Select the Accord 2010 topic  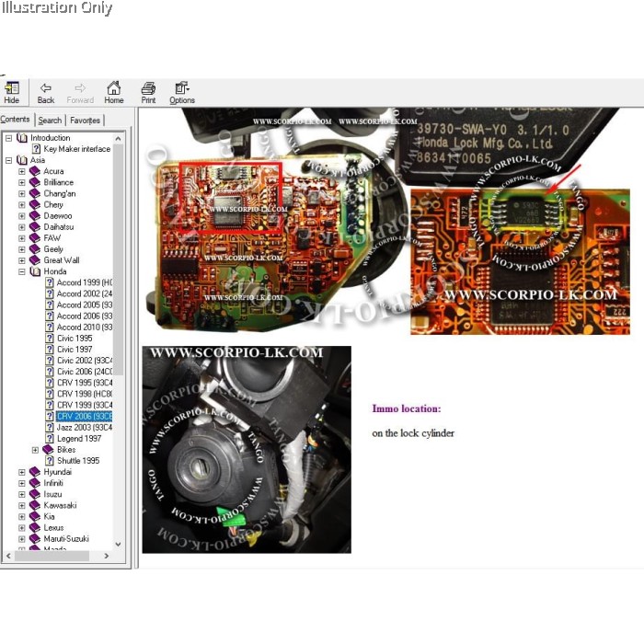pos(84,328)
